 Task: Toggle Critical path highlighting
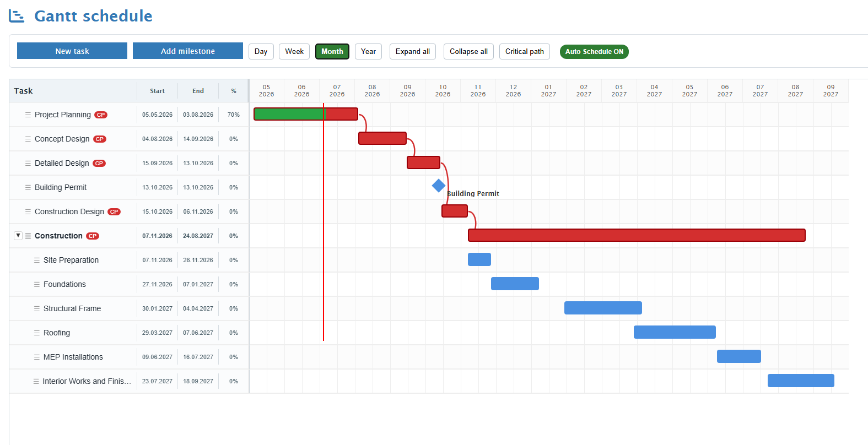pos(525,51)
